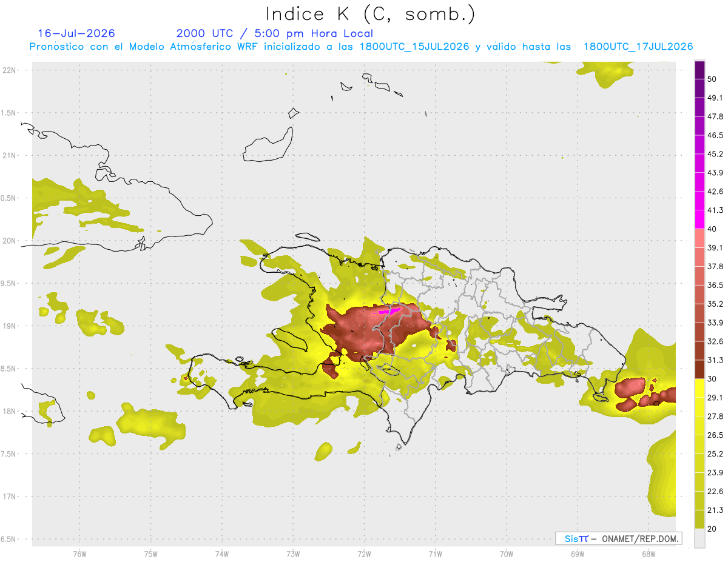Viewport: 728px width, 562px height.
Task: Pick the color bar value "26.5"
Action: [715, 435]
